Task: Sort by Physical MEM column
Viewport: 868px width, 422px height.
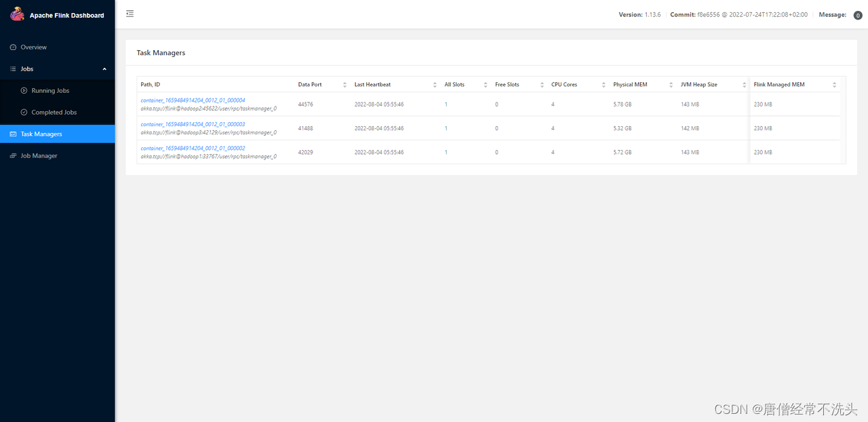Action: point(671,85)
